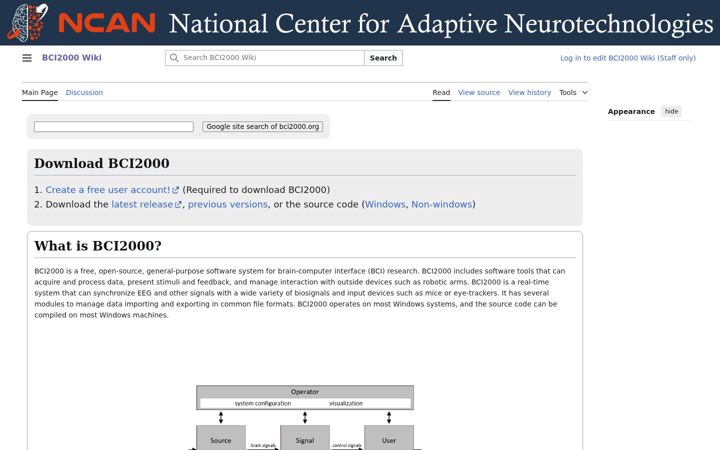Switch to the Discussion tab
The width and height of the screenshot is (720, 450).
pos(84,92)
